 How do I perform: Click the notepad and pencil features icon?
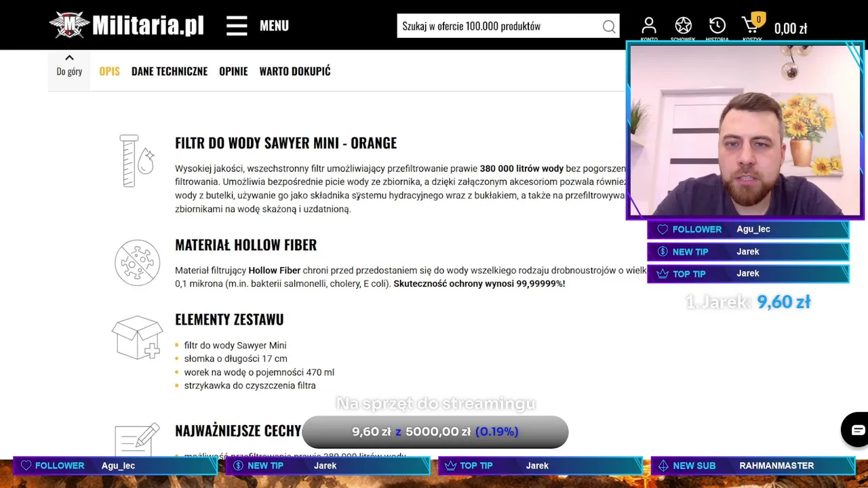[x=137, y=439]
